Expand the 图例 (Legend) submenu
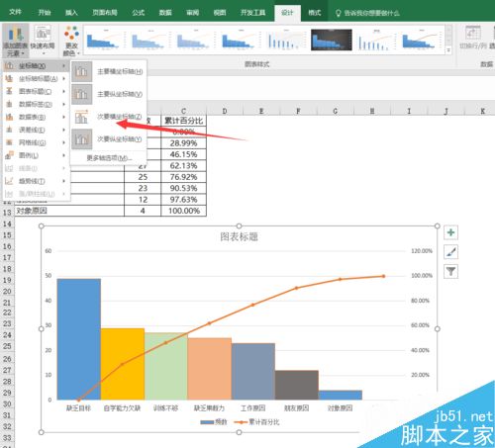Screen dimensions: 495x448 (36, 155)
